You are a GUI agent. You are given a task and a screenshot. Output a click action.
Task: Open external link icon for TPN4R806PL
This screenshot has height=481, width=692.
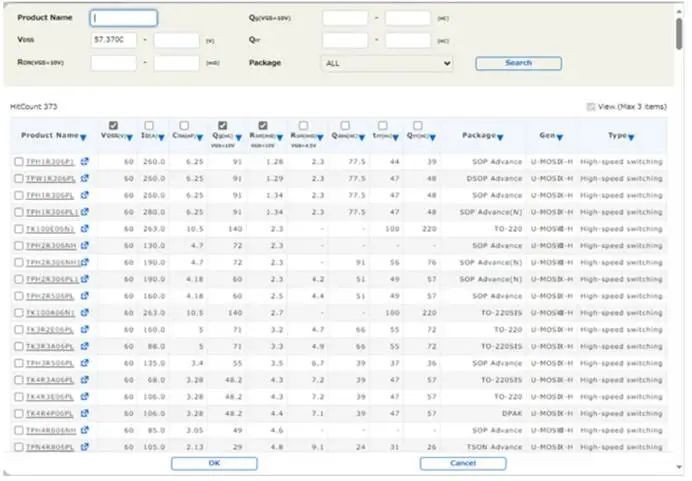click(x=85, y=447)
